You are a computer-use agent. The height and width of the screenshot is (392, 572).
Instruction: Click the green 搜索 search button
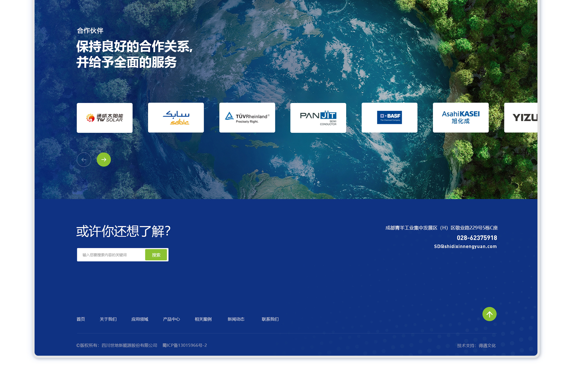[156, 255]
